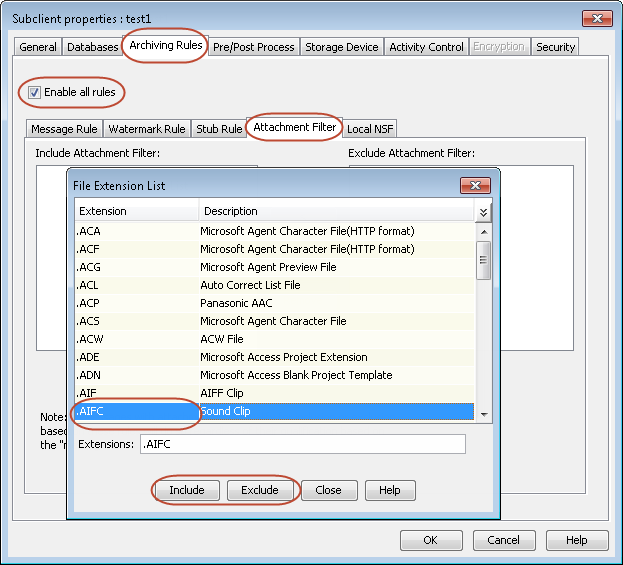Open the Local NSF sub-tab

pyautogui.click(x=370, y=129)
